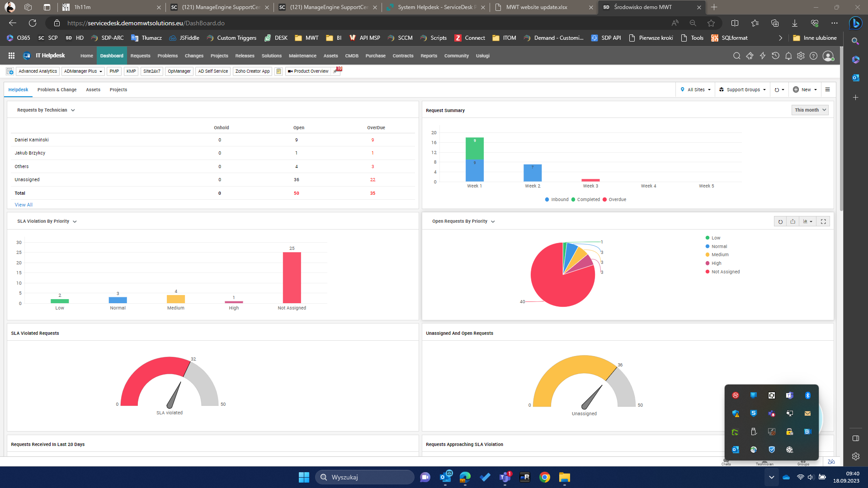This screenshot has width=868, height=488.
Task: Toggle the Not Assigned legend on pie chart
Action: [724, 272]
